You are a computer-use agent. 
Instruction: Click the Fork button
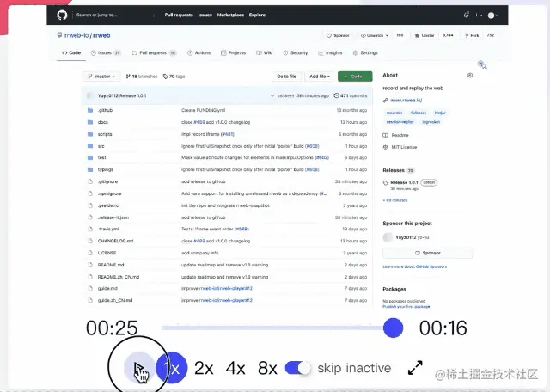[x=472, y=35]
